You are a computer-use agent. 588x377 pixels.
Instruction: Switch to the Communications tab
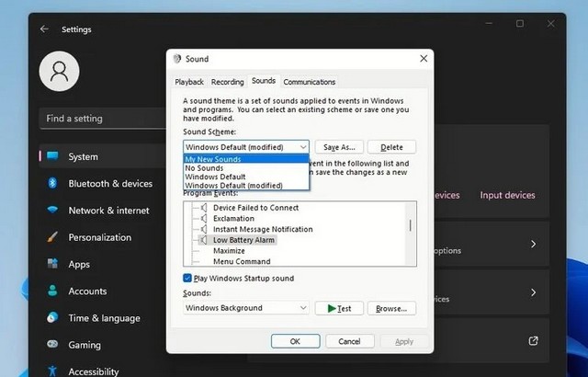pos(309,82)
